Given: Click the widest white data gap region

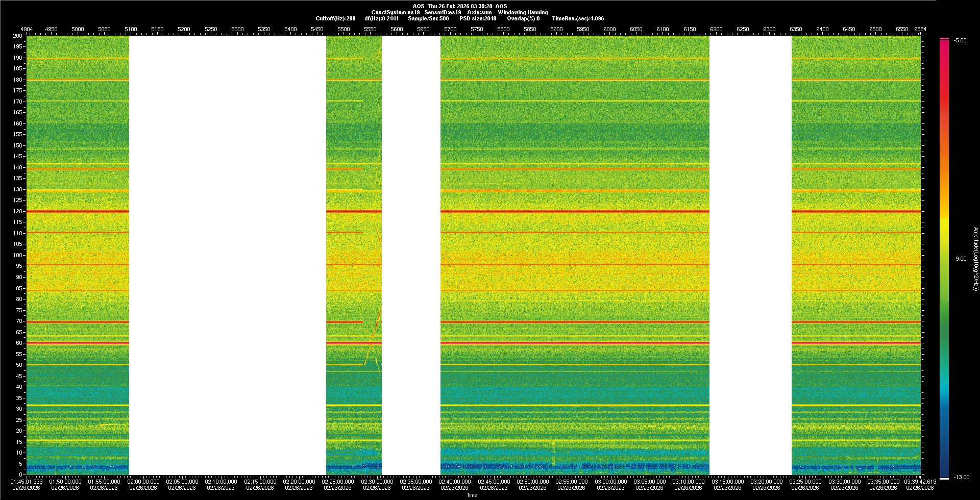Looking at the screenshot, I should click(x=228, y=255).
